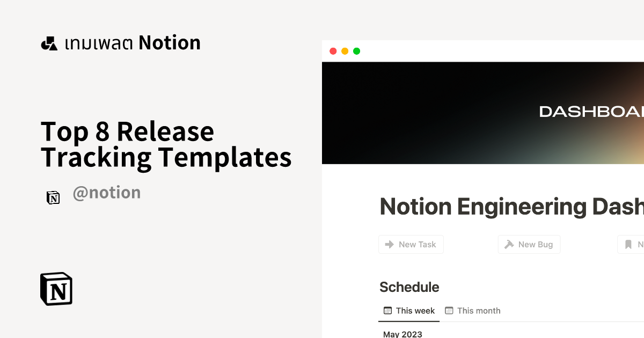Select the This week tab
Screen dimensions: 644x338
[409, 310]
